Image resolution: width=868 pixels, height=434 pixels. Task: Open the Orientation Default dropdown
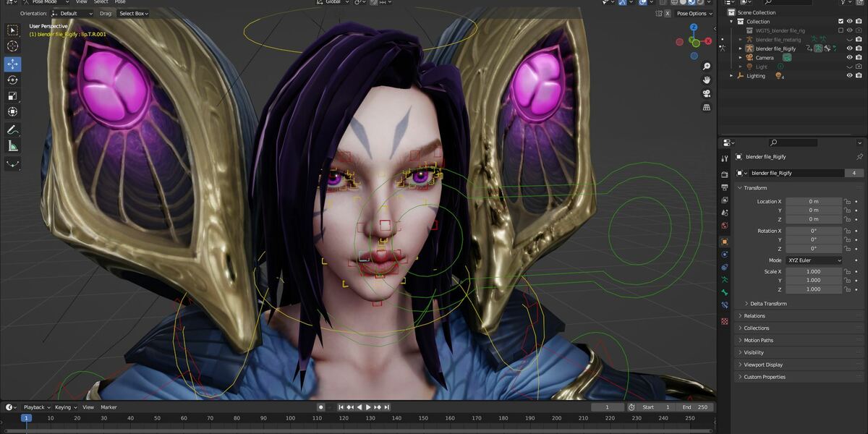coord(72,13)
